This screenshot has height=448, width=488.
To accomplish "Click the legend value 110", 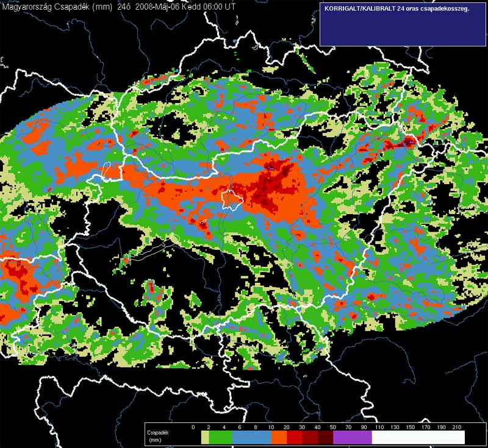I will (x=380, y=427).
